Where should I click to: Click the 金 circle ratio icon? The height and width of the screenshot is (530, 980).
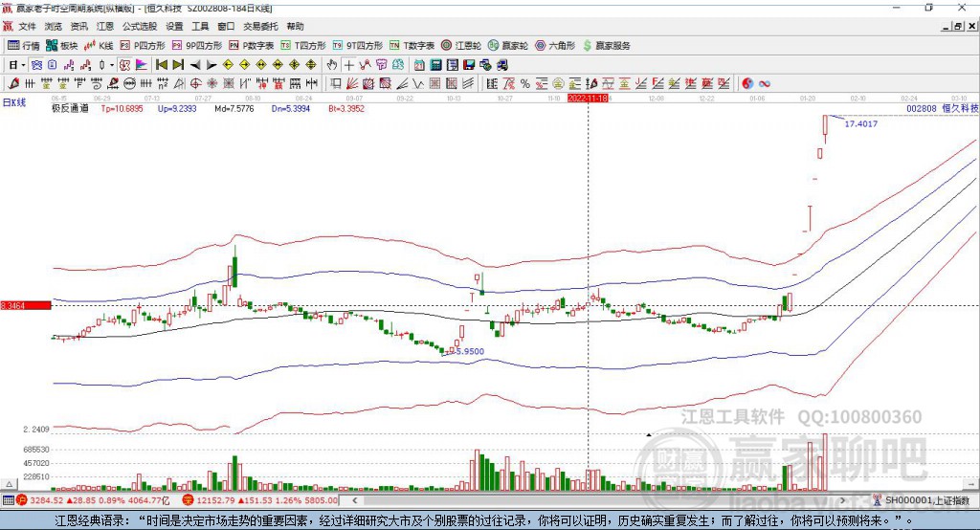point(558,83)
